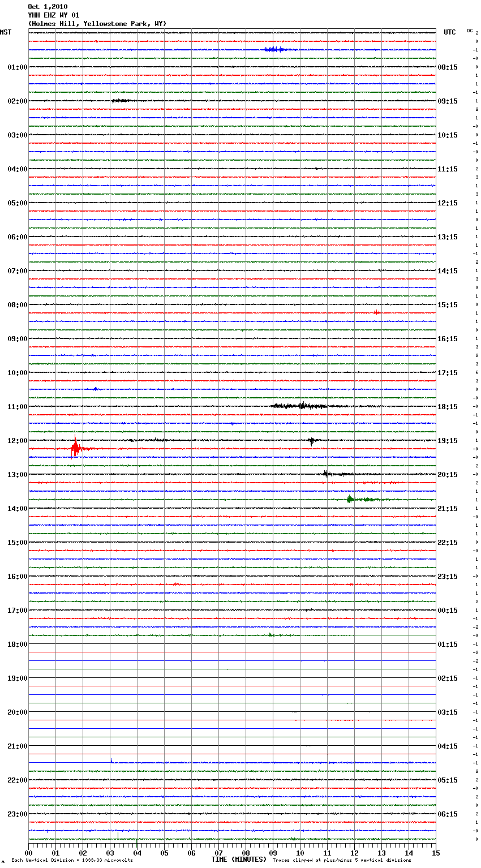Image resolution: width=481 pixels, height=868 pixels.
Task: Click the '06:15' UTC time label
Action: click(448, 814)
